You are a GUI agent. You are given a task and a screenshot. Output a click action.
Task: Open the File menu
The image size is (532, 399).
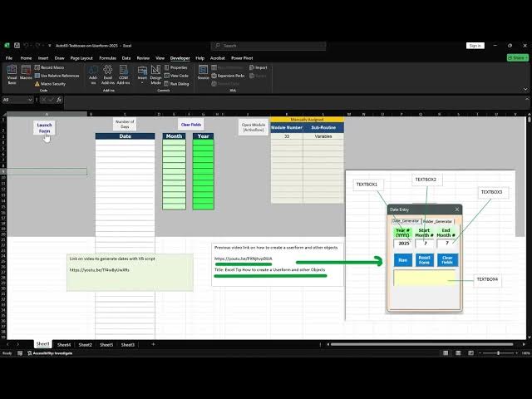[x=9, y=58]
